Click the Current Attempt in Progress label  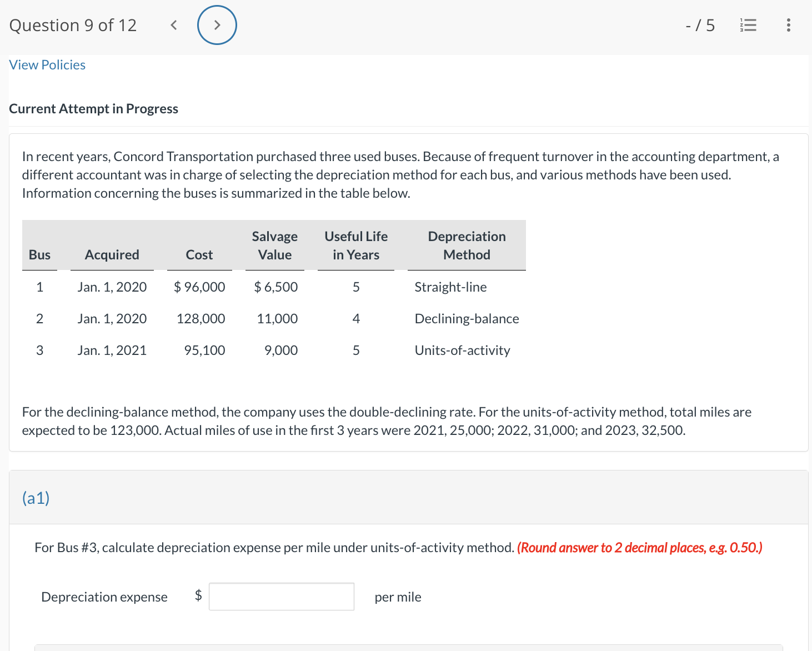tap(93, 108)
